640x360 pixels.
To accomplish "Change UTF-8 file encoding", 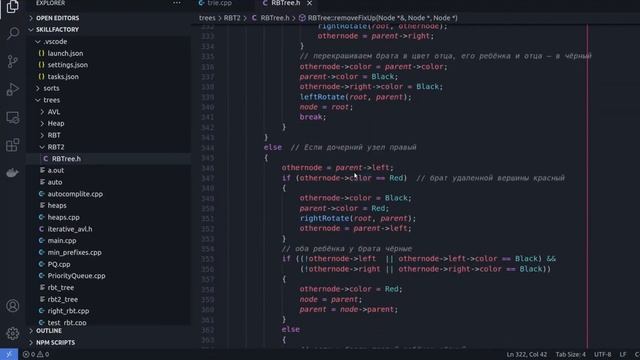I will coord(602,355).
